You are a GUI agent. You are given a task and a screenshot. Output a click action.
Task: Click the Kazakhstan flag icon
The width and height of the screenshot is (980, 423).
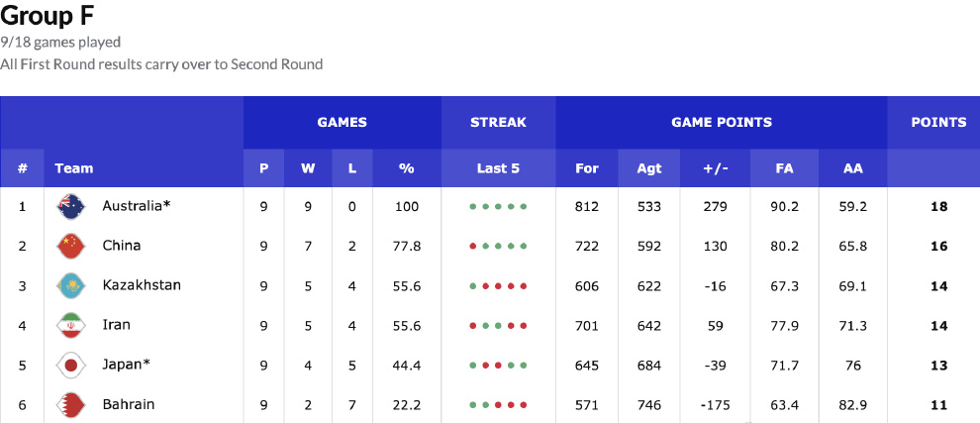pyautogui.click(x=70, y=286)
